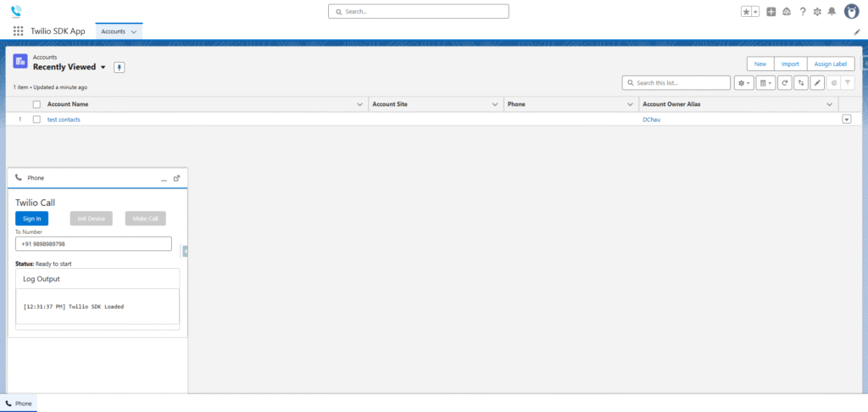Click the charts pie icon
Screen dimensions: 868x412
click(834, 83)
